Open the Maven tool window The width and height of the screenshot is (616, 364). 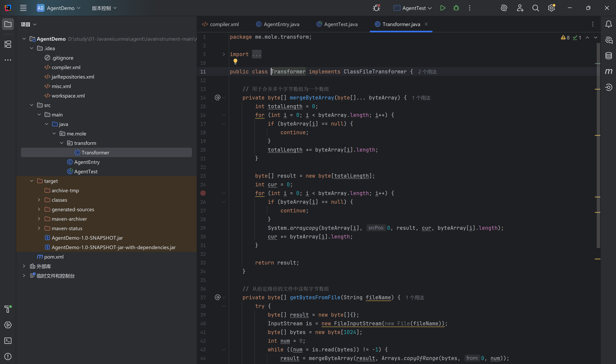click(608, 71)
